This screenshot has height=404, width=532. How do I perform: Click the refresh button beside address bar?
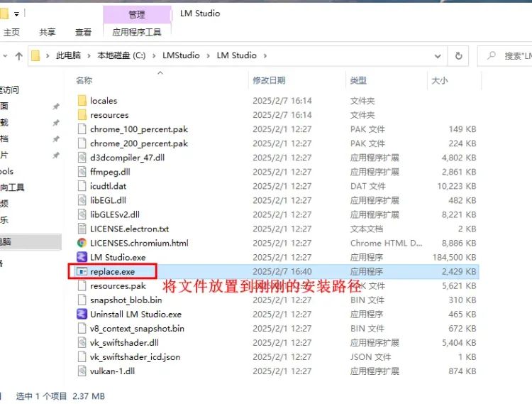458,55
